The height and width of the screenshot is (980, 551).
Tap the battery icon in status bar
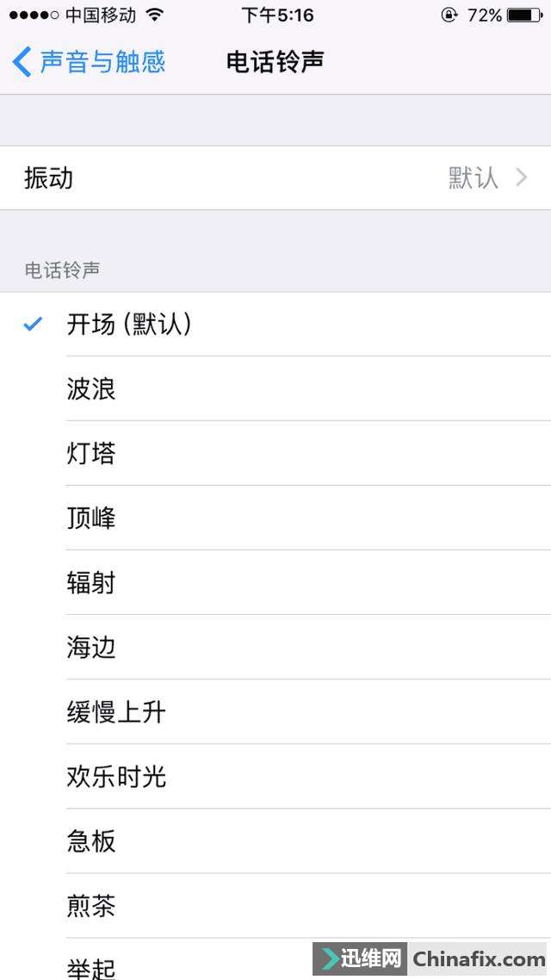pyautogui.click(x=525, y=15)
